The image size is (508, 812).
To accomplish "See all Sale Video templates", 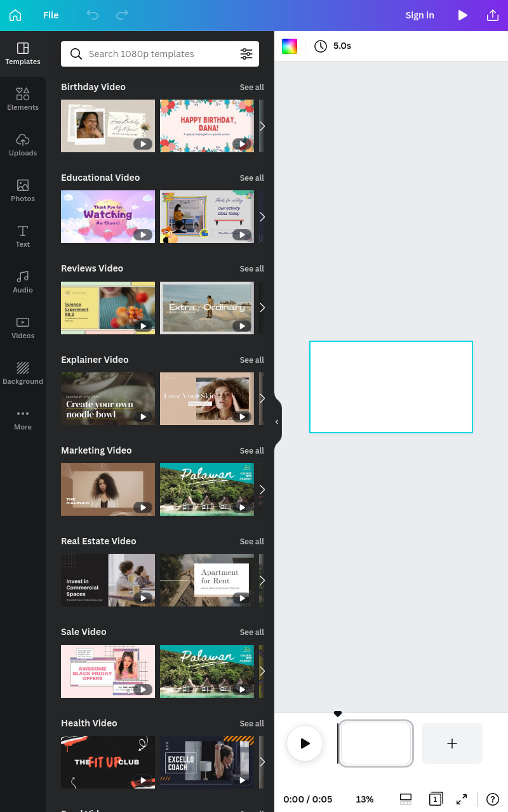I will pos(251,632).
